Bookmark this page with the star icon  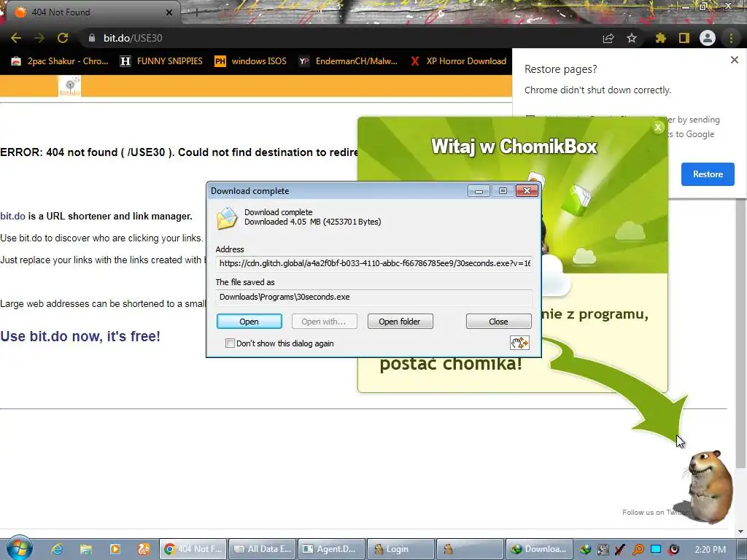(x=632, y=38)
